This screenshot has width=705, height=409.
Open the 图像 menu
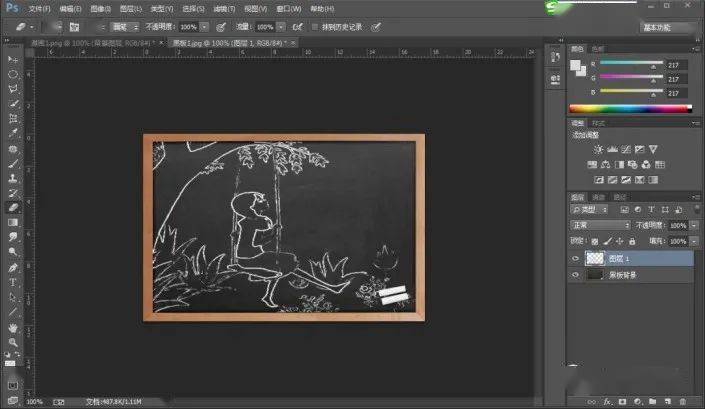point(100,9)
